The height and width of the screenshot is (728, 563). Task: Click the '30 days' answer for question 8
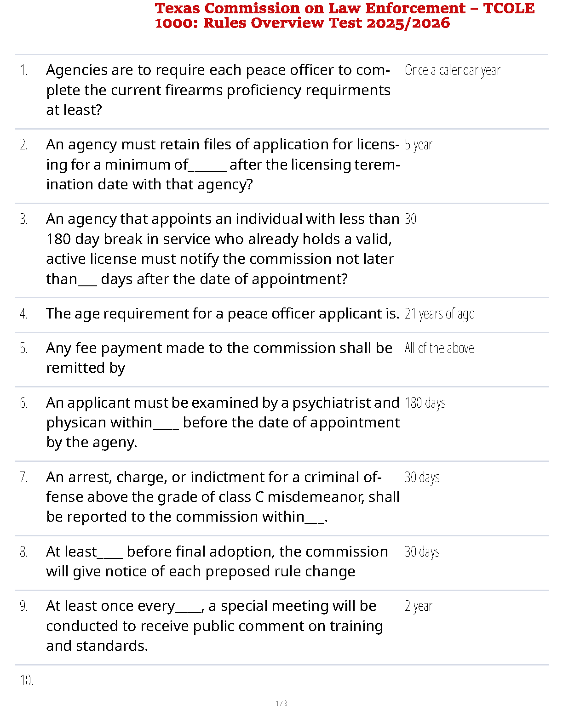tap(422, 552)
